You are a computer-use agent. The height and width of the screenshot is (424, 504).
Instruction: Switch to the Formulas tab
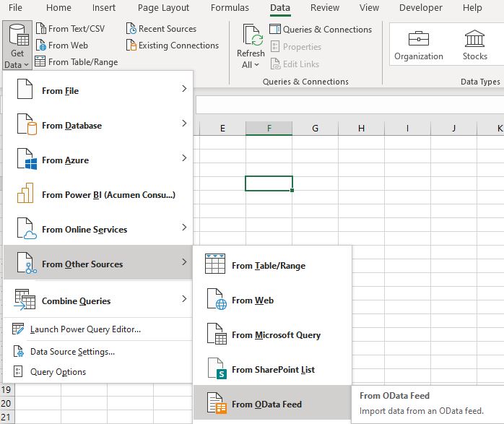coord(230,8)
